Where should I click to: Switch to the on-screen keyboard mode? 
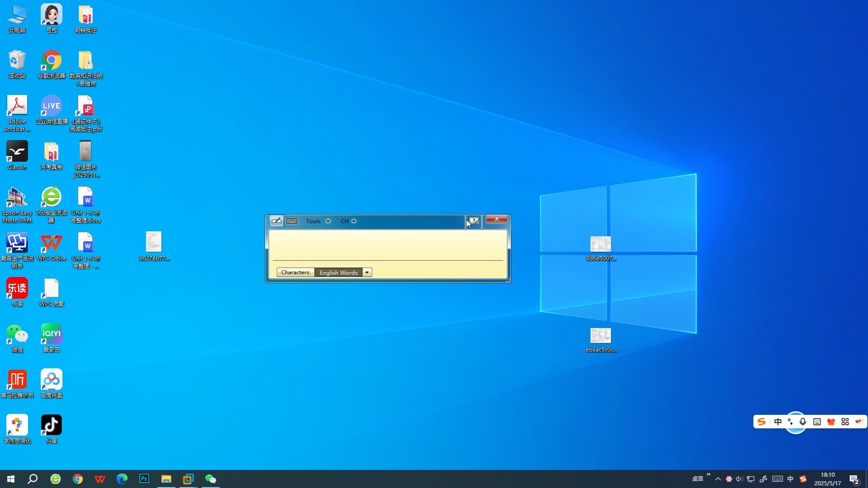point(292,221)
